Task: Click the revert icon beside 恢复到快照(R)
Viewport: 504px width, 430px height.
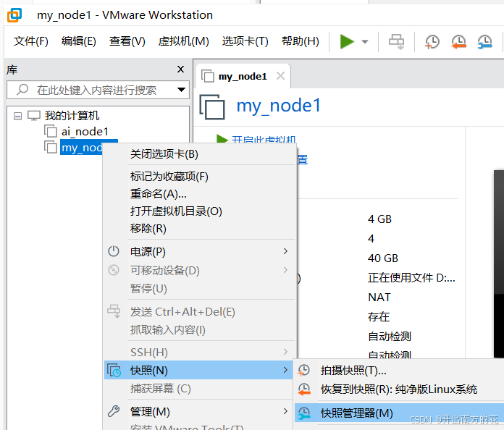Action: (303, 389)
